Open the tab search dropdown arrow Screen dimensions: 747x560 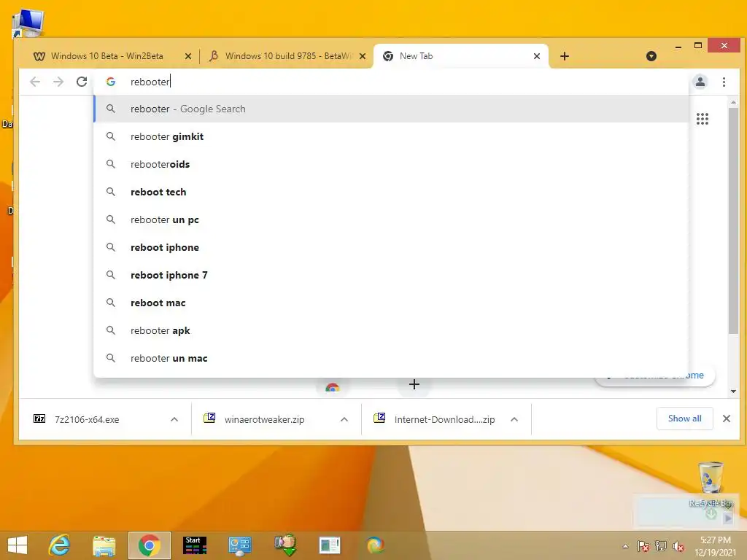pos(651,56)
